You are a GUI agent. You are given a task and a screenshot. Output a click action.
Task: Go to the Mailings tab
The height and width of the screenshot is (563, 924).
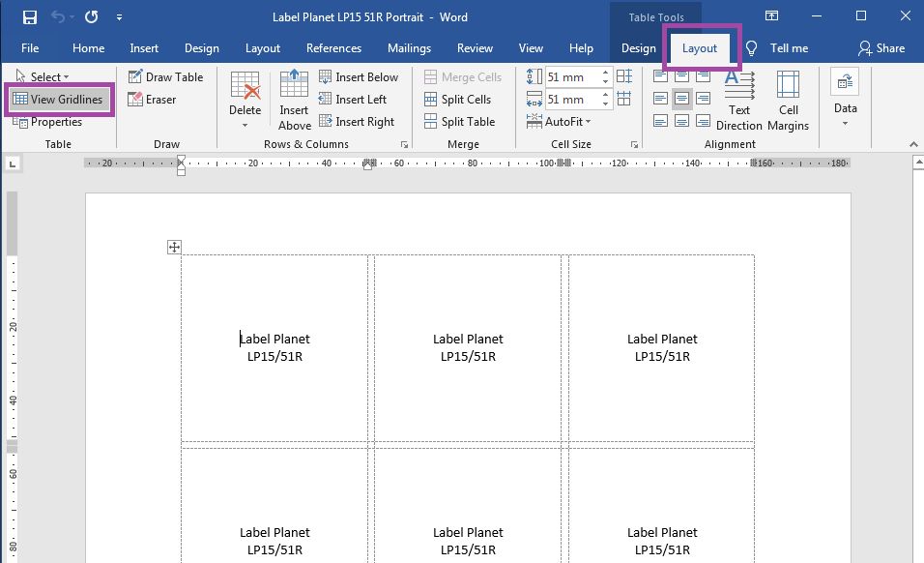pyautogui.click(x=409, y=48)
